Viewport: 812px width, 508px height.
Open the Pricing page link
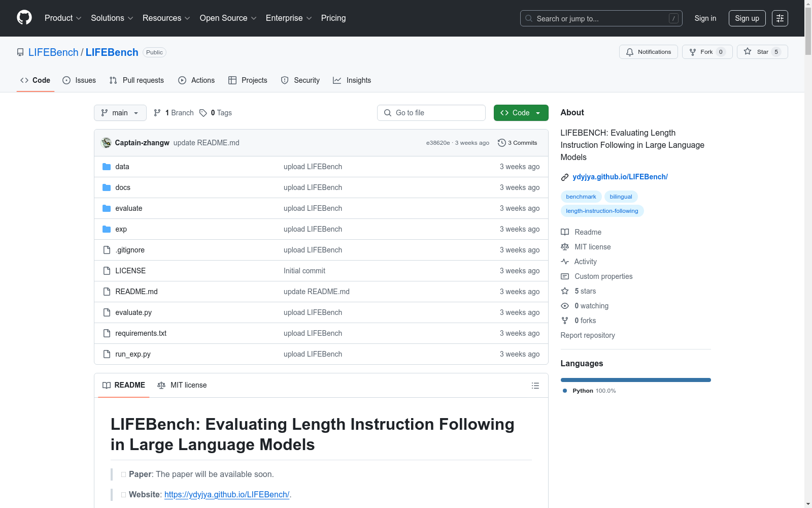coord(333,18)
